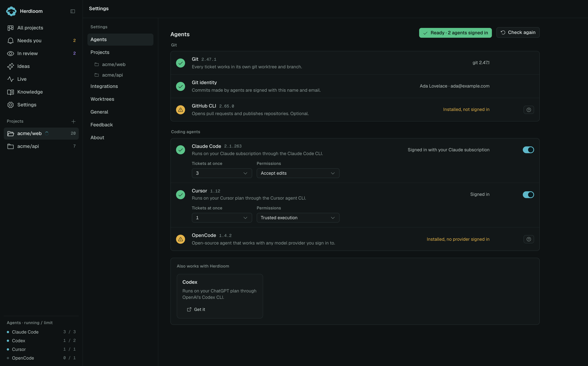
Task: Toggle the Cursor agent switch
Action: tap(528, 195)
